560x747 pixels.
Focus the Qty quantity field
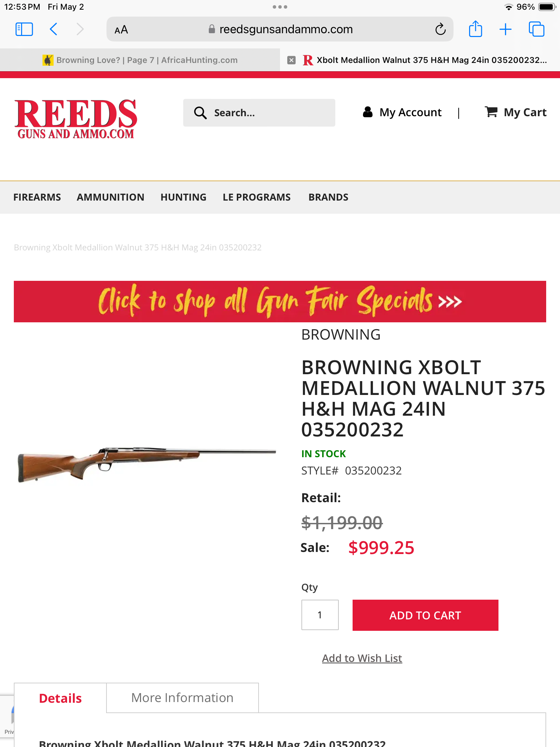click(320, 615)
